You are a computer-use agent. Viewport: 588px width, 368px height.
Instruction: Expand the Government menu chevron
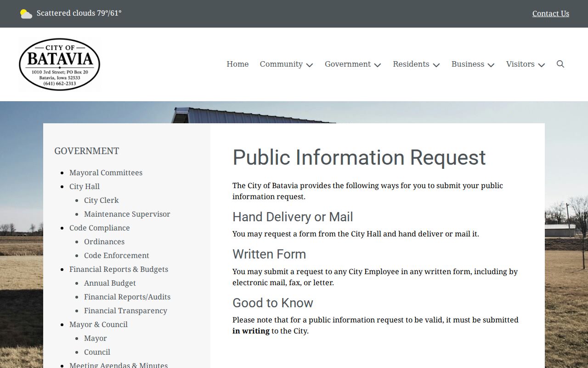[x=378, y=65]
